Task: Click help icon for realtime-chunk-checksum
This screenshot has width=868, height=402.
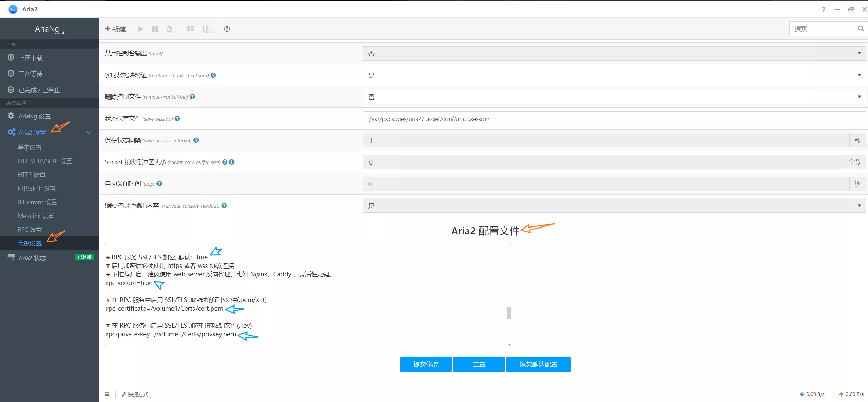Action: pyautogui.click(x=213, y=75)
